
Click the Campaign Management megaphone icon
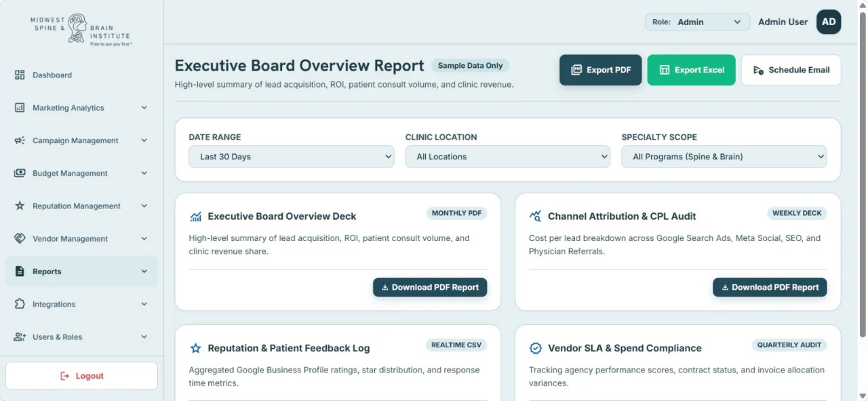click(x=20, y=140)
